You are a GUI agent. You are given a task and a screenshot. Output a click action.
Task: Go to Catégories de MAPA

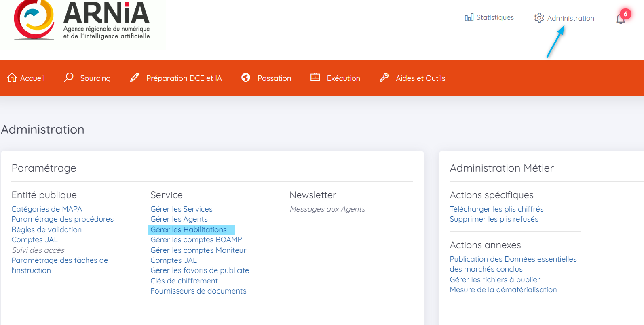pos(47,209)
